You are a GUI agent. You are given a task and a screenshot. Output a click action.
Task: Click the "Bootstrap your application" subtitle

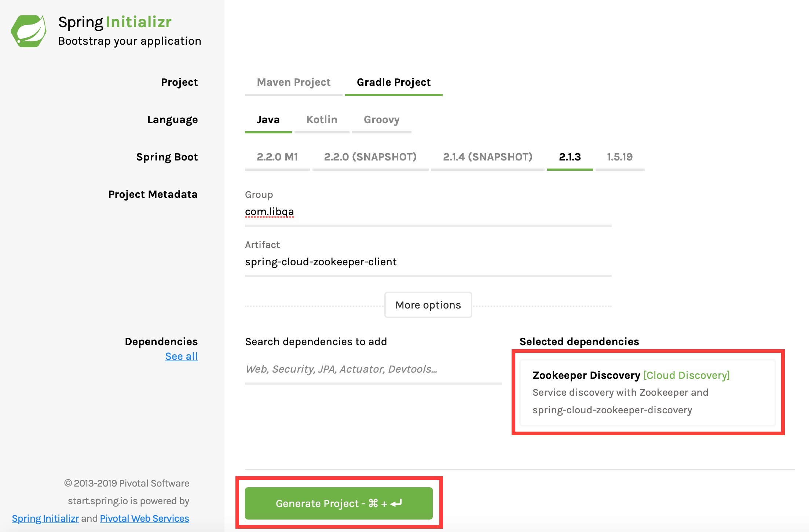pos(130,41)
